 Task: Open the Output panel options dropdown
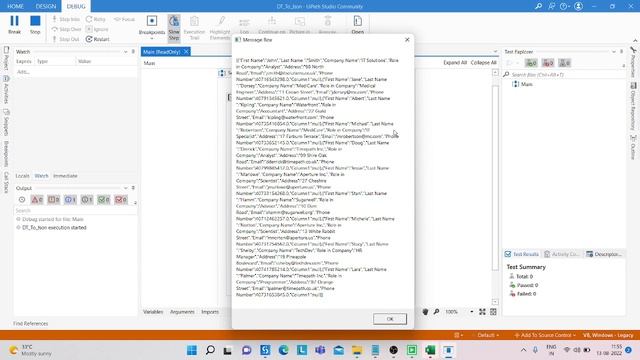pyautogui.click(x=126, y=188)
